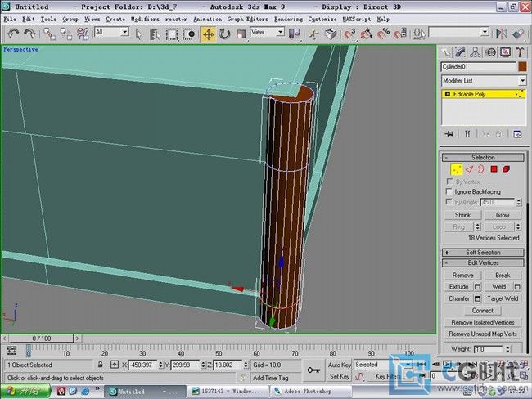This screenshot has width=532, height=399.
Task: Switch to Border sub-object level
Action: (481, 169)
